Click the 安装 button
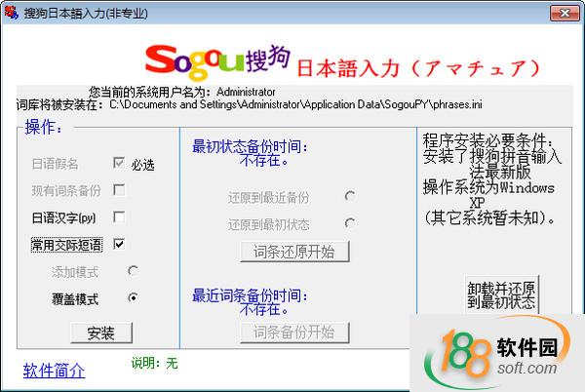Viewport: 585px width, 392px height. point(101,333)
